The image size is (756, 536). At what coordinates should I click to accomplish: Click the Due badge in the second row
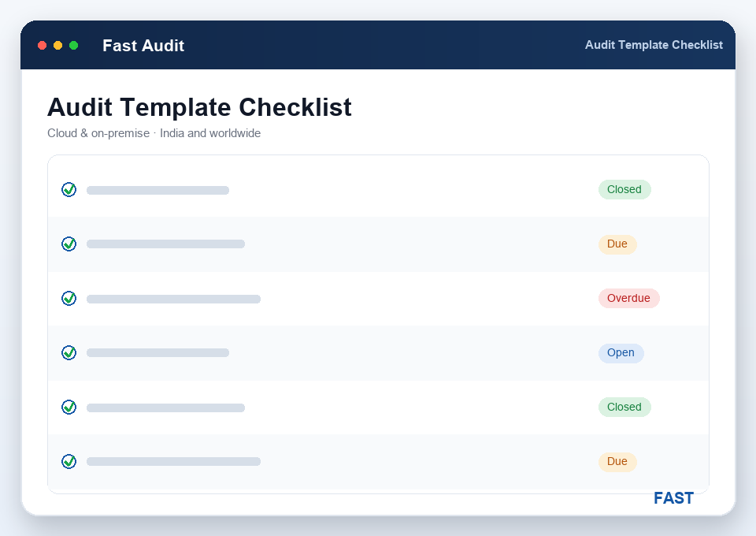(x=617, y=244)
